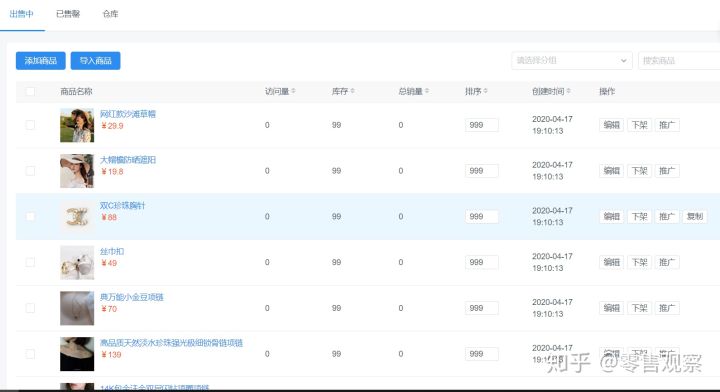
Task: Click 推广 for 大帽檐防晒遮阳
Action: [x=667, y=171]
